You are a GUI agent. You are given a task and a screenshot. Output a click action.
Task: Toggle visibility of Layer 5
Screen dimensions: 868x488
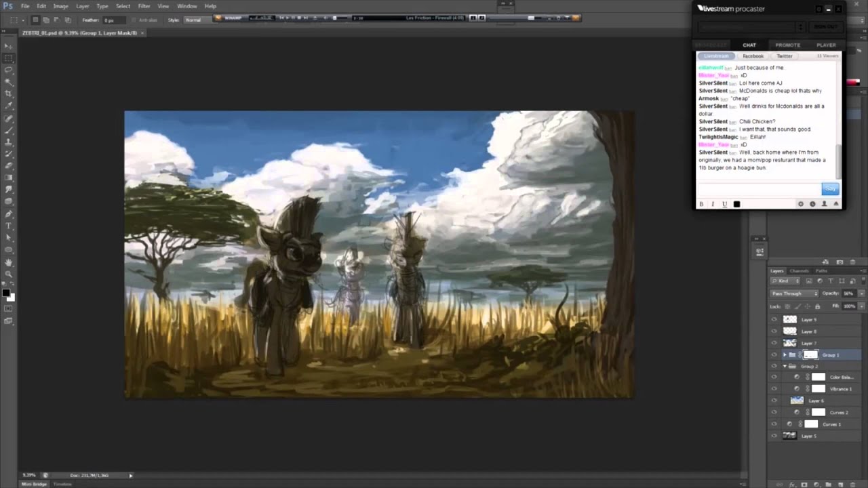pos(774,436)
